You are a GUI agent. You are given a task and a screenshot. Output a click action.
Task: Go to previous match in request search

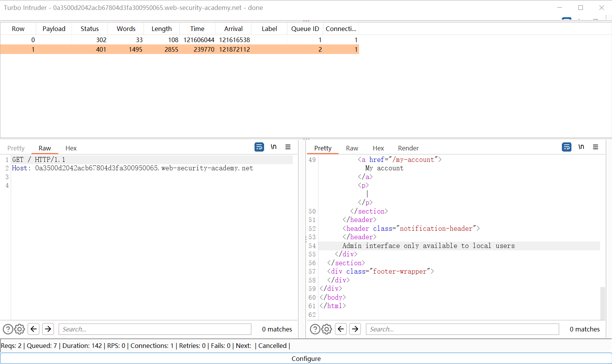pos(34,329)
